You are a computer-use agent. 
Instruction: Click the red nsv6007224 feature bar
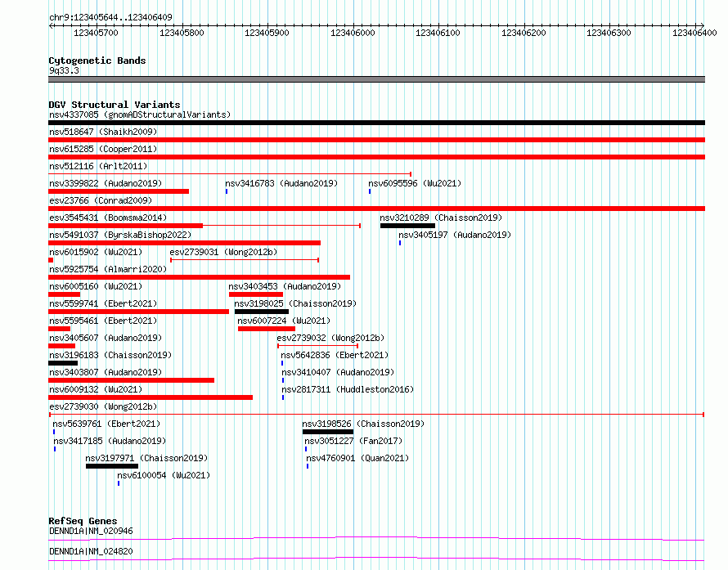pos(267,329)
